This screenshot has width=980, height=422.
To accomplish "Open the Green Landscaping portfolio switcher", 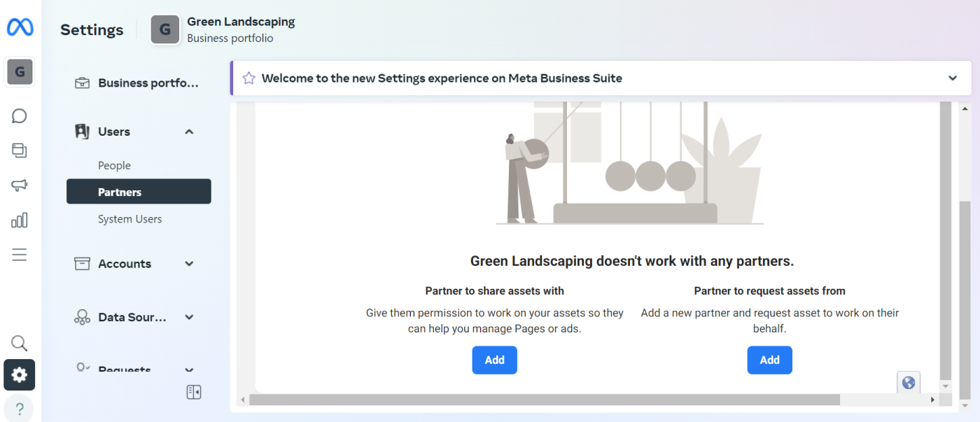I will pyautogui.click(x=223, y=29).
